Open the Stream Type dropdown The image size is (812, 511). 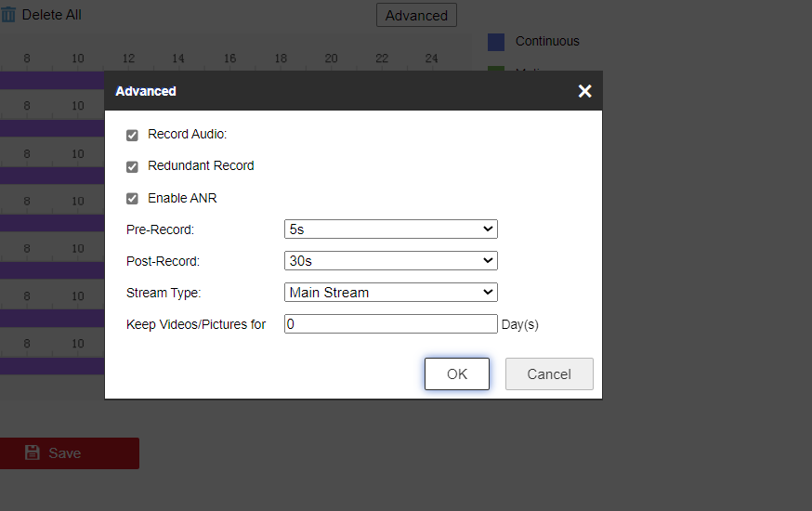[x=390, y=293]
